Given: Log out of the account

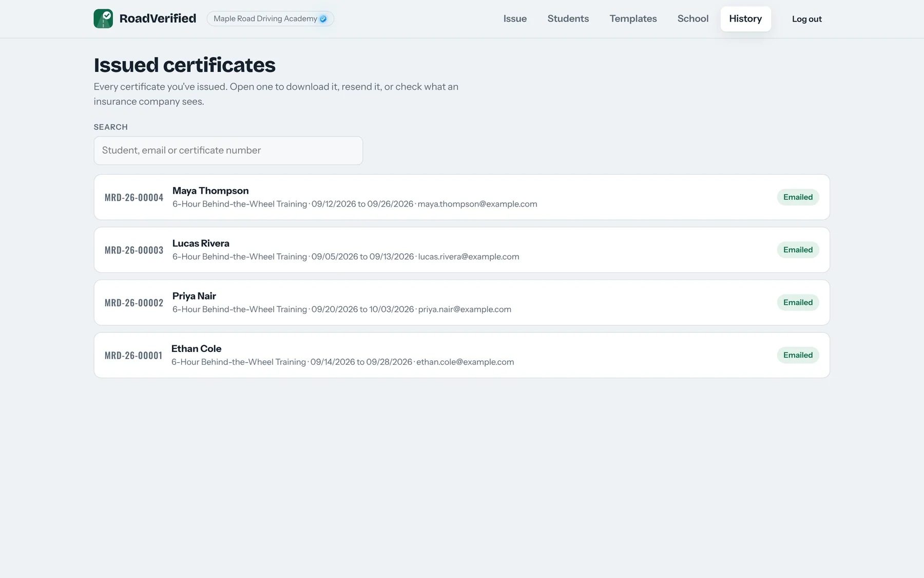Looking at the screenshot, I should tap(806, 19).
